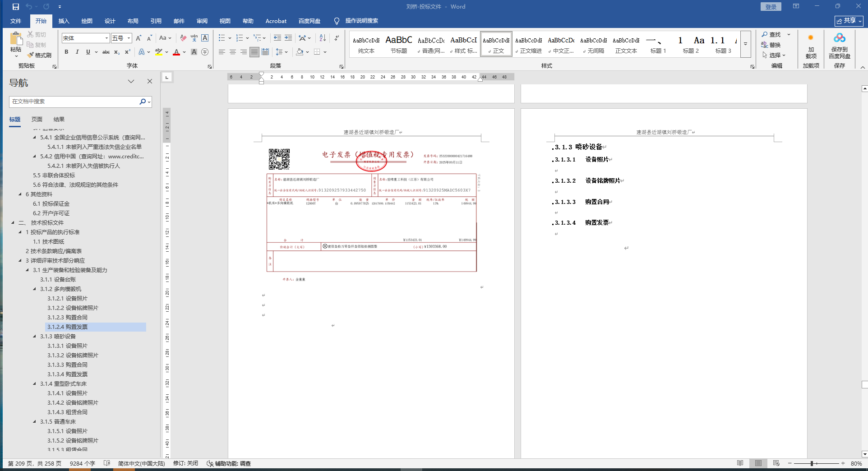The height and width of the screenshot is (471, 868).
Task: Toggle Italic formatting
Action: (x=77, y=52)
